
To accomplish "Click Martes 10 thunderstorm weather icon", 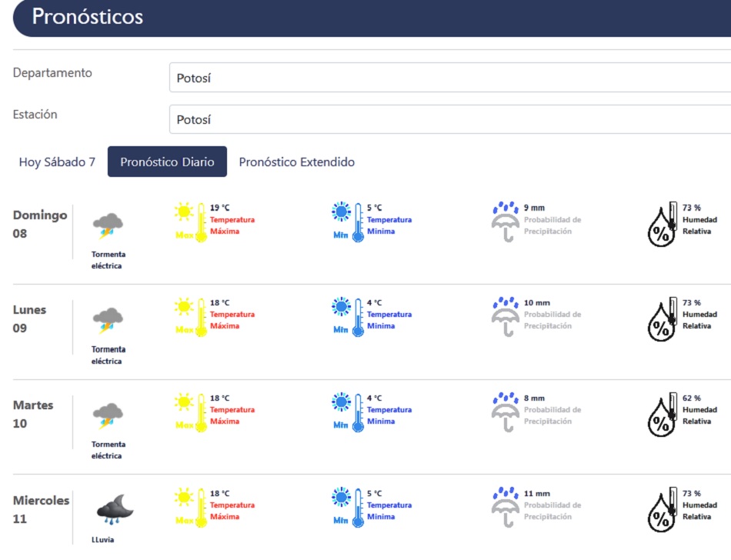I will (108, 416).
